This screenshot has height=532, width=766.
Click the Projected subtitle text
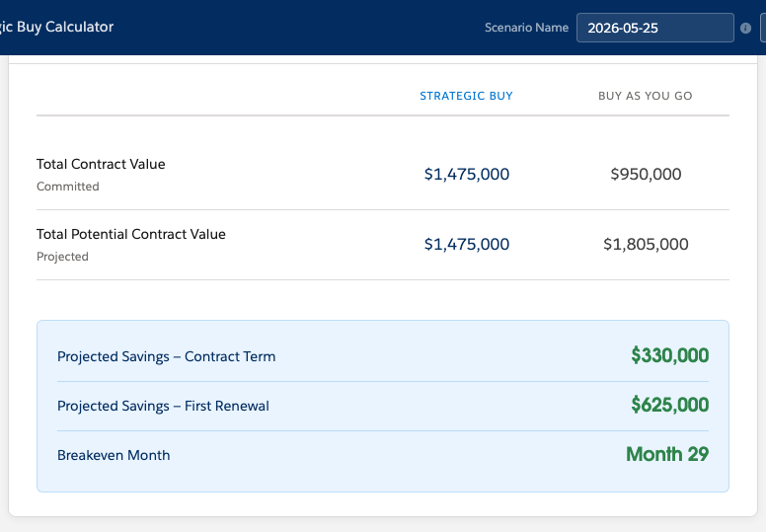pos(62,257)
